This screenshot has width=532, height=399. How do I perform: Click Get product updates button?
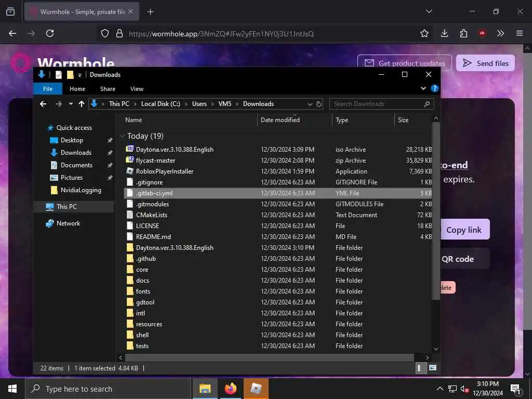point(404,63)
